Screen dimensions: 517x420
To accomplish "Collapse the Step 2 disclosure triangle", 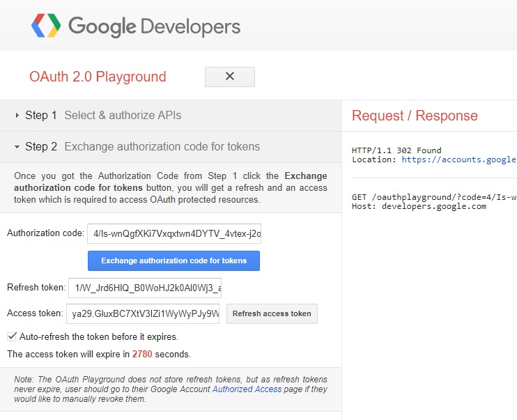I will click(x=17, y=147).
